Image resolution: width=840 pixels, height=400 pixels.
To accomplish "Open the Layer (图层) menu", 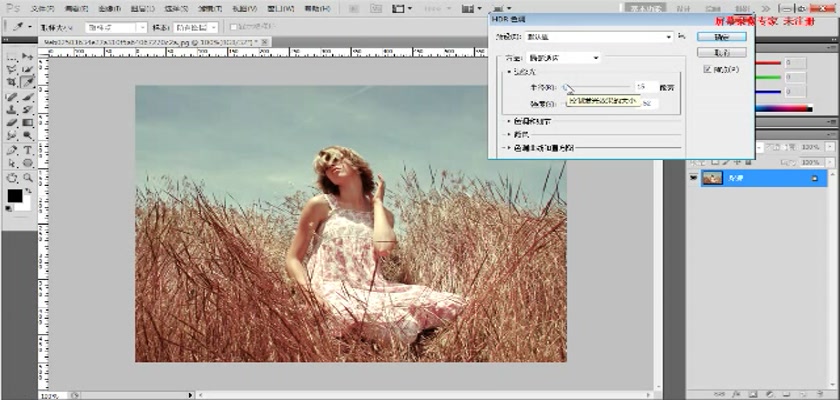I will pyautogui.click(x=142, y=9).
